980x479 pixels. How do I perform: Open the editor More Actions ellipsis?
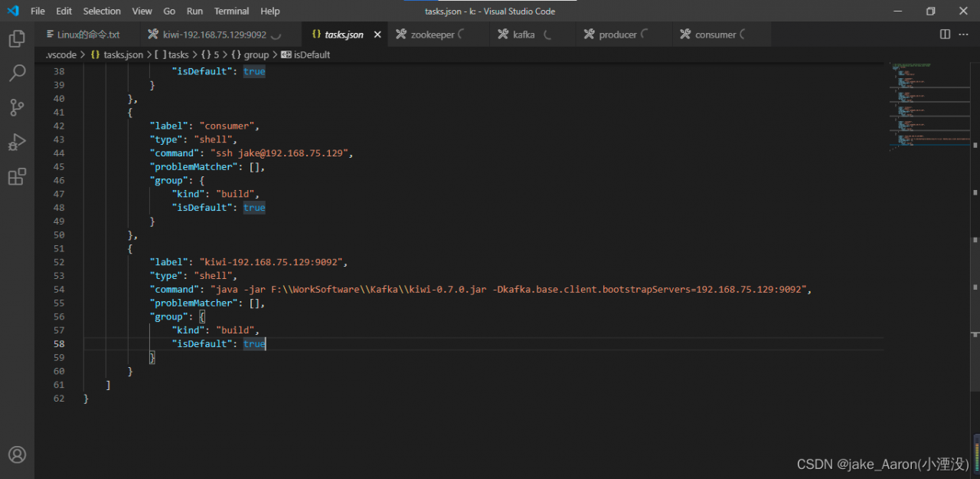tap(964, 34)
